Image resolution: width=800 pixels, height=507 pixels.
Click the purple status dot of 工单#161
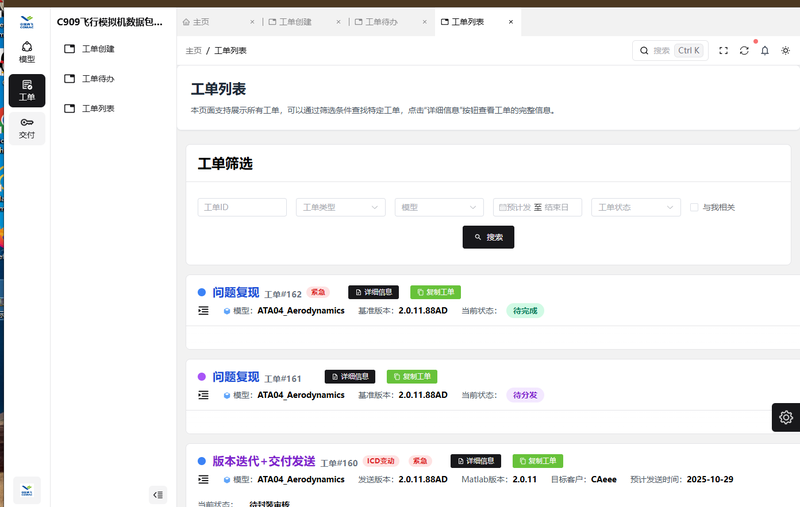(x=202, y=377)
